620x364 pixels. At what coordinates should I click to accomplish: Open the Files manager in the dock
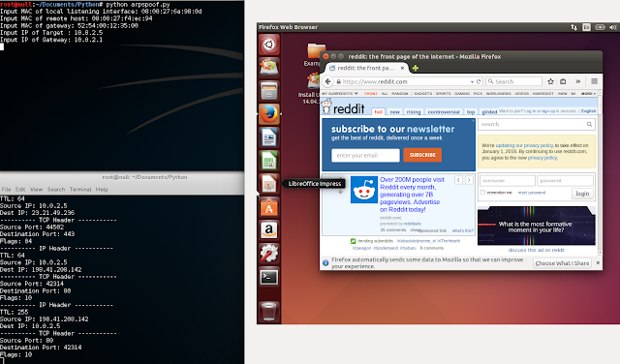[269, 91]
